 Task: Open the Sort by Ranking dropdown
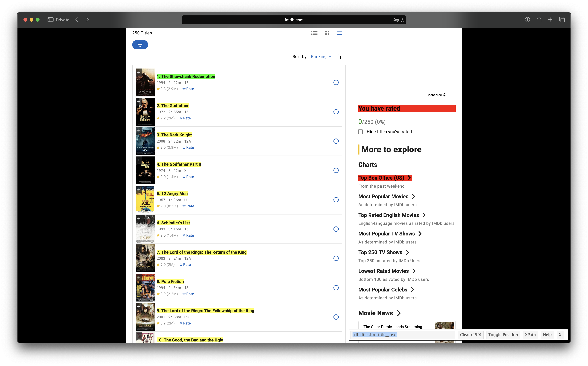[x=321, y=56]
